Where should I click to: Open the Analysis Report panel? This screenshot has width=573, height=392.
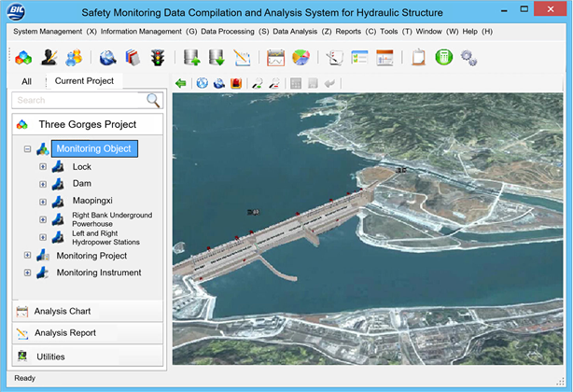(88, 333)
